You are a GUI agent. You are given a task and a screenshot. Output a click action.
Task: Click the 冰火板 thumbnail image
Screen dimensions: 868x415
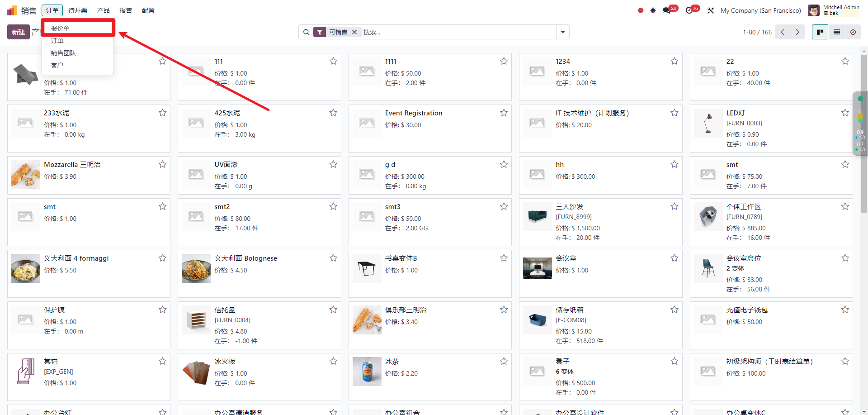point(196,372)
